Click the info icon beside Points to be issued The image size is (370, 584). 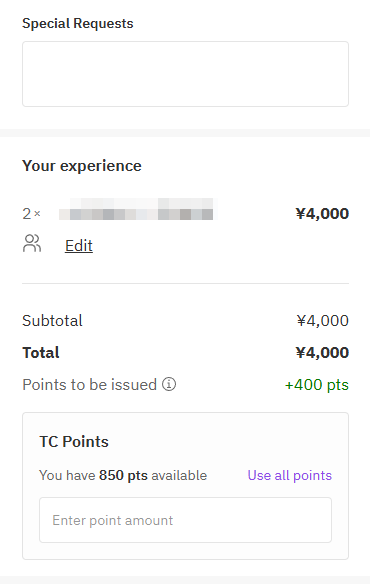(169, 384)
